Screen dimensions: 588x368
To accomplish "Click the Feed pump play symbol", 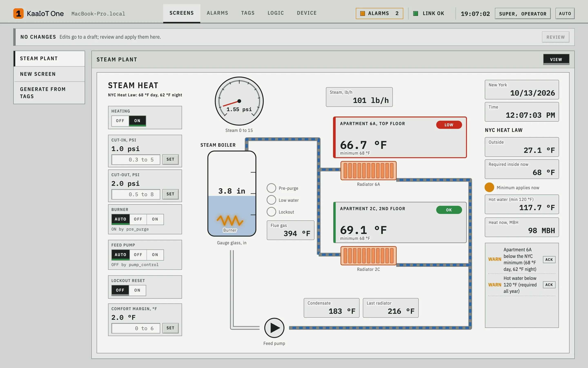I will pyautogui.click(x=274, y=328).
